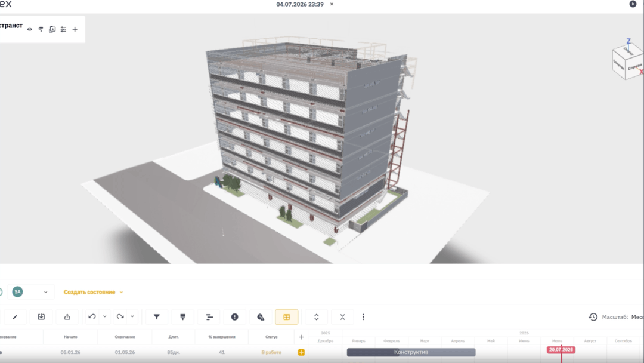Click the filter funnel icon
The width and height of the screenshot is (644, 363).
(x=157, y=317)
